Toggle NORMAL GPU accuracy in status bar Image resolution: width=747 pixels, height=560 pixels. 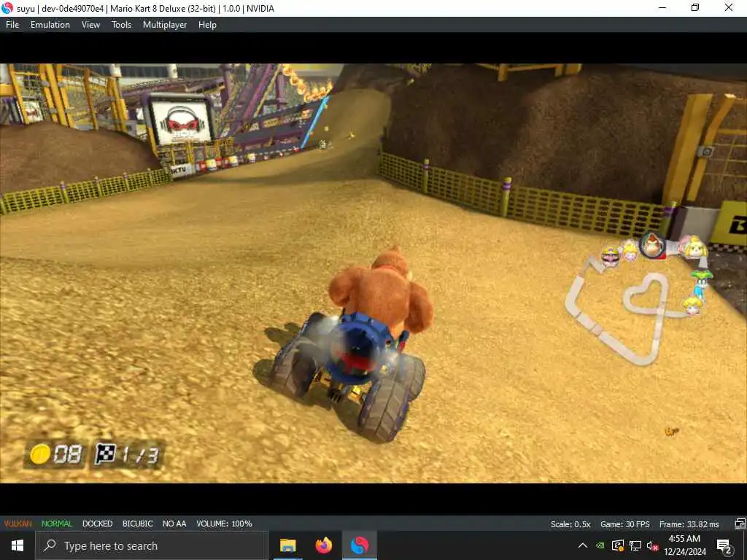57,524
